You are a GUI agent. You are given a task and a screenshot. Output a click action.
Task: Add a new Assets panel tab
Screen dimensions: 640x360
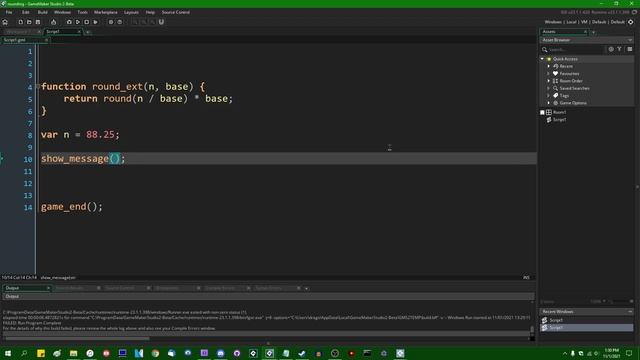(x=593, y=32)
